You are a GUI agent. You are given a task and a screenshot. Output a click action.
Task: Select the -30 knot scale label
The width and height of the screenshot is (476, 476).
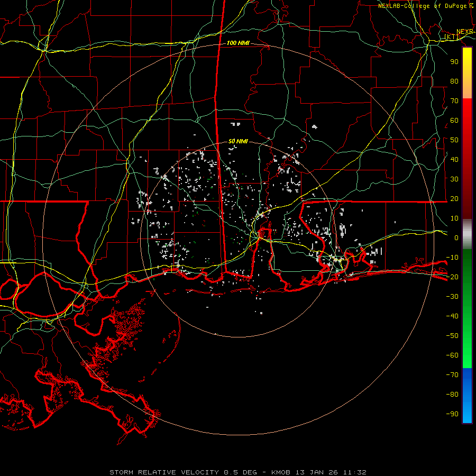pyautogui.click(x=452, y=297)
